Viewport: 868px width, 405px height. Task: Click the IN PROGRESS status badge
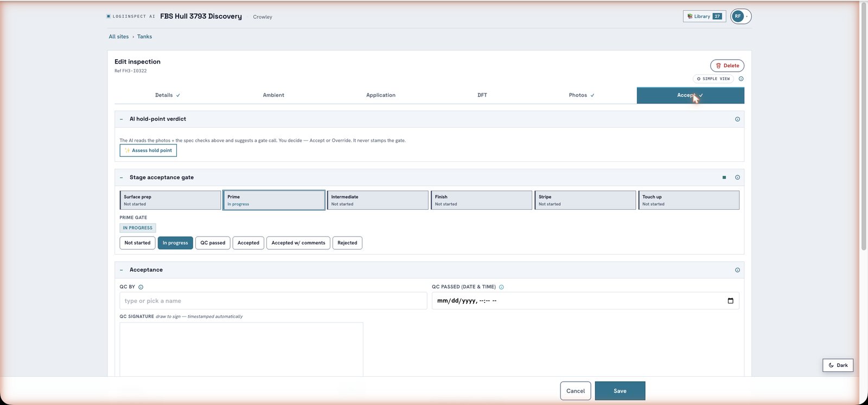138,228
